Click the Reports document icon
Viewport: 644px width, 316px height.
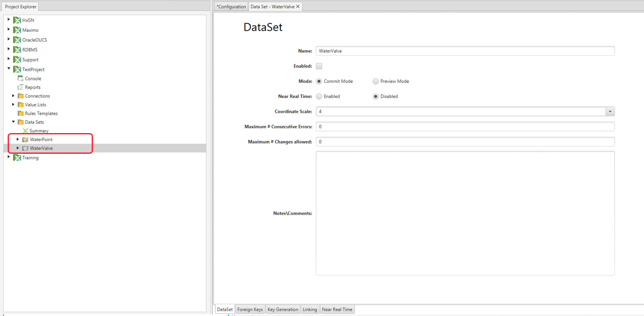pos(21,87)
